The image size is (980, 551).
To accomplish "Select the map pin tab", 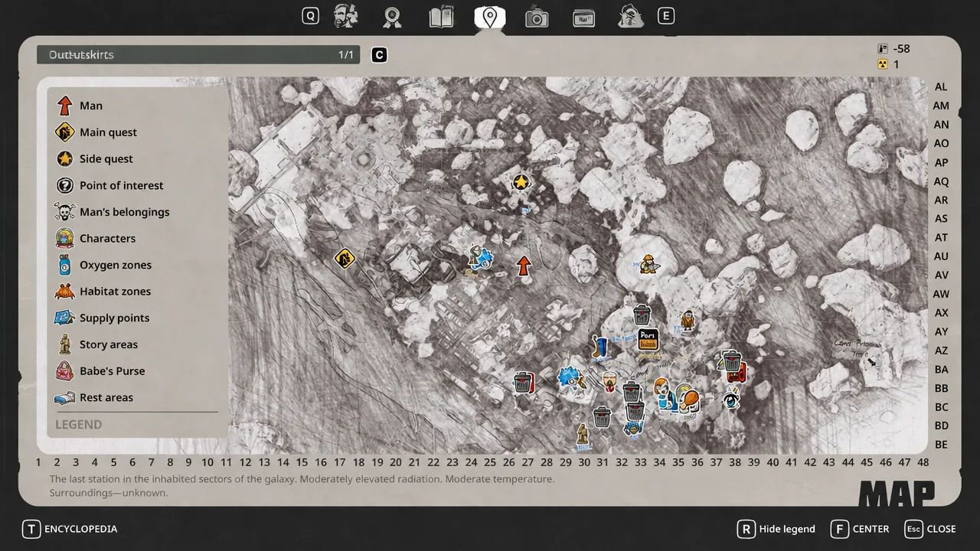I will pyautogui.click(x=490, y=17).
